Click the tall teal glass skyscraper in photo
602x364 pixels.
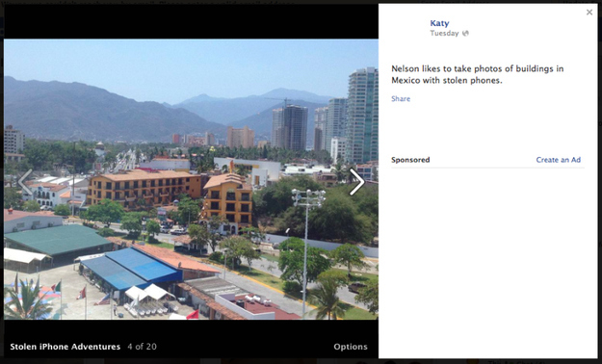click(362, 116)
